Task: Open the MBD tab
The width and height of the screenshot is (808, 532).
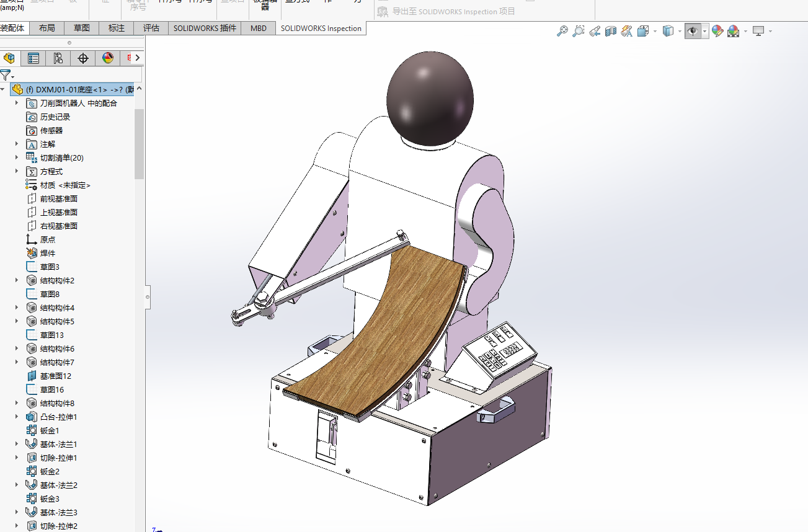Action: pos(259,28)
